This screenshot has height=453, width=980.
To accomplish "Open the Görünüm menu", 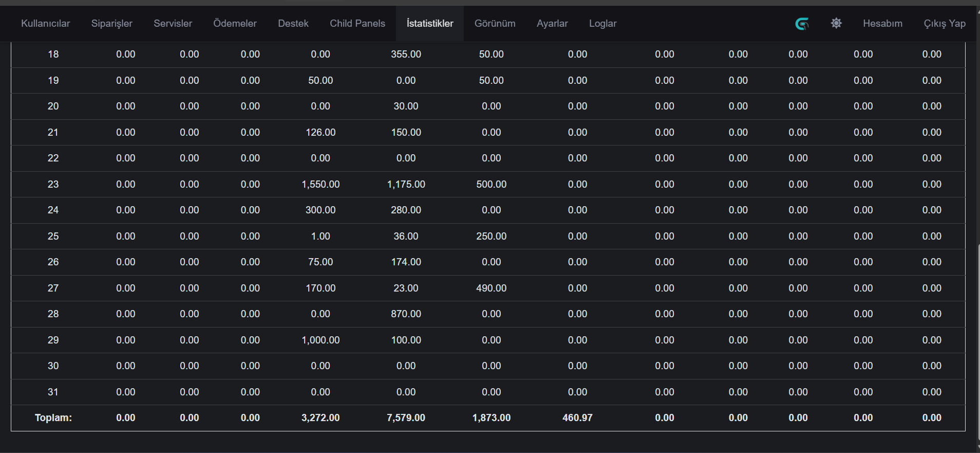I will point(495,24).
